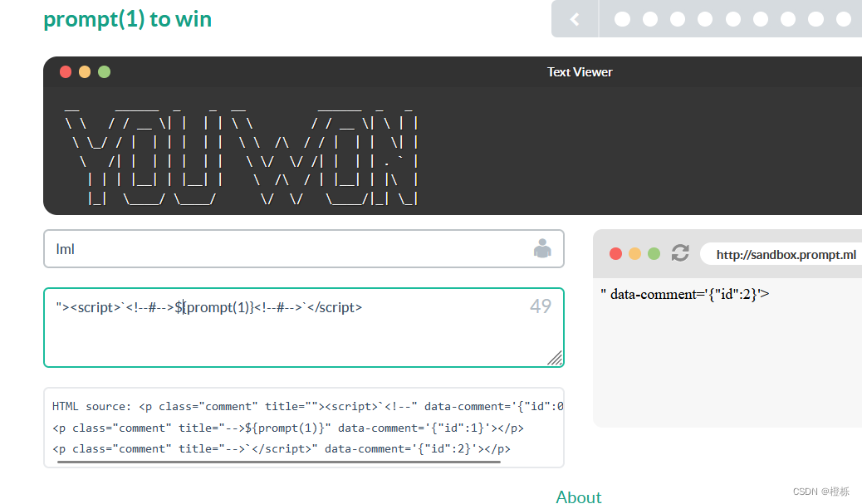Click the YOU WON ASCII art
This screenshot has width=862, height=504.
pos(241,156)
